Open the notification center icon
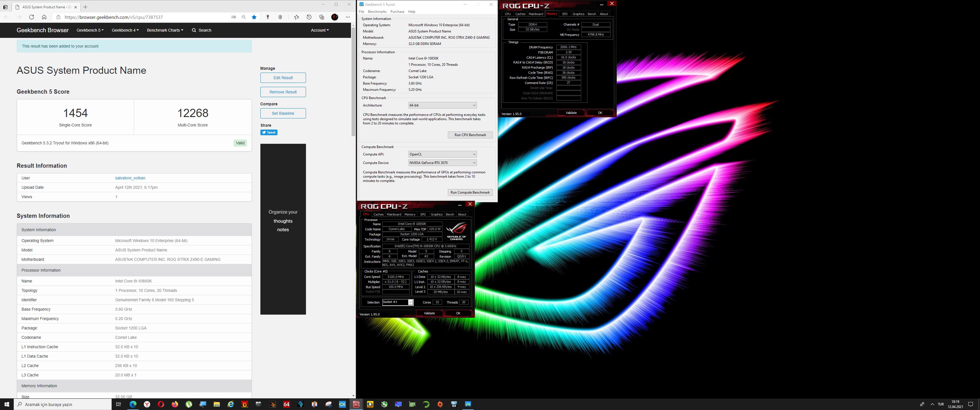Screen dimensions: 980x410 [971, 404]
